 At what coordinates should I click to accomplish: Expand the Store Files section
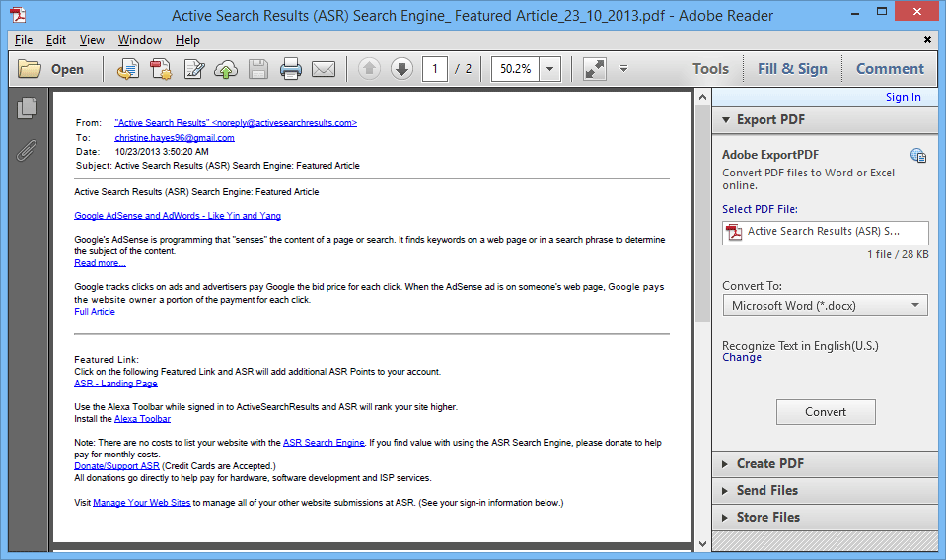point(725,518)
